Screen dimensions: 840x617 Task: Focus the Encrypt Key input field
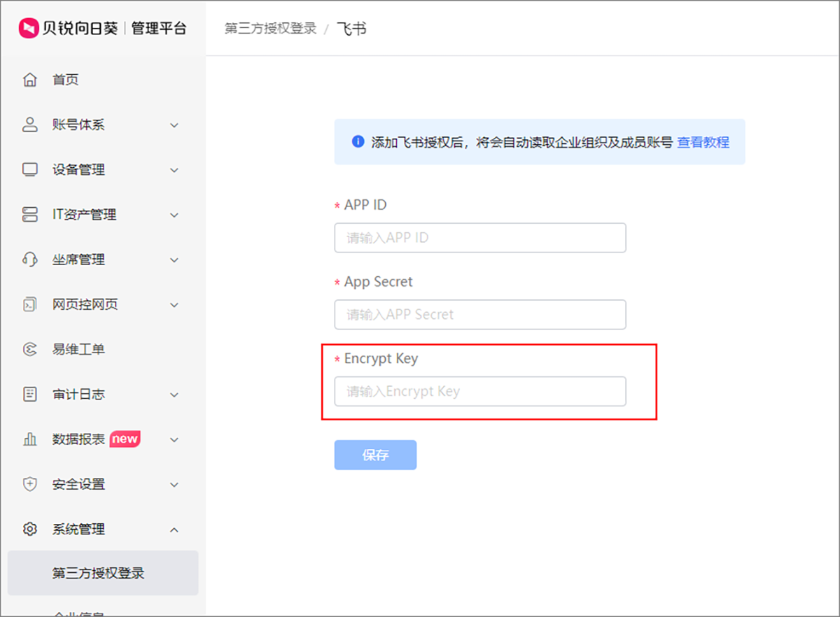480,391
